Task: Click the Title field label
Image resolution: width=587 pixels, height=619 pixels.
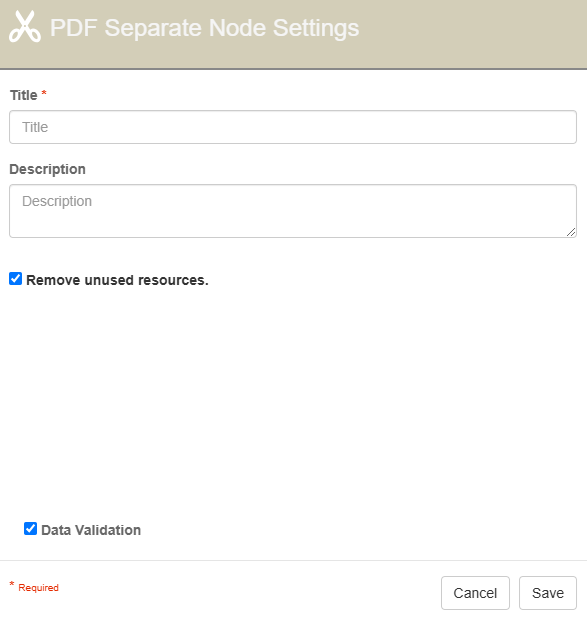Action: 24,95
